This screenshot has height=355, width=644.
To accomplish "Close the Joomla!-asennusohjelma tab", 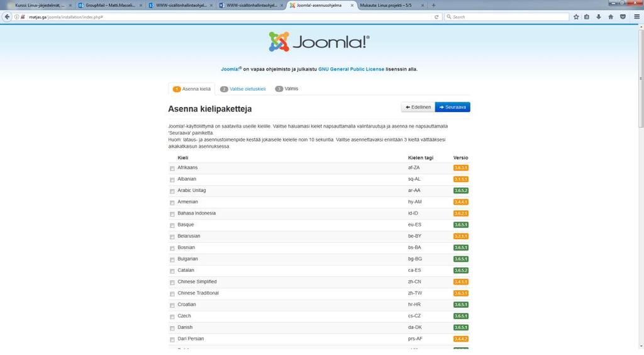I will (x=352, y=5).
